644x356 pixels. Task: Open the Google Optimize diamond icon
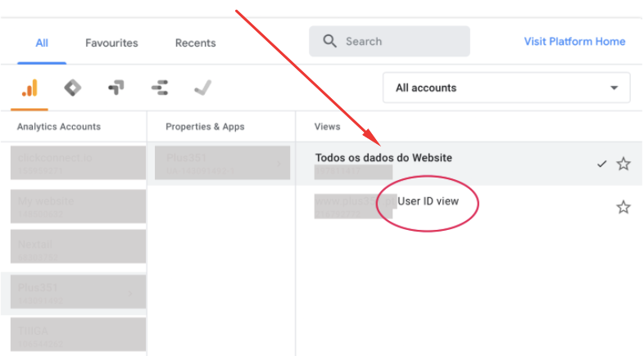pos(73,88)
